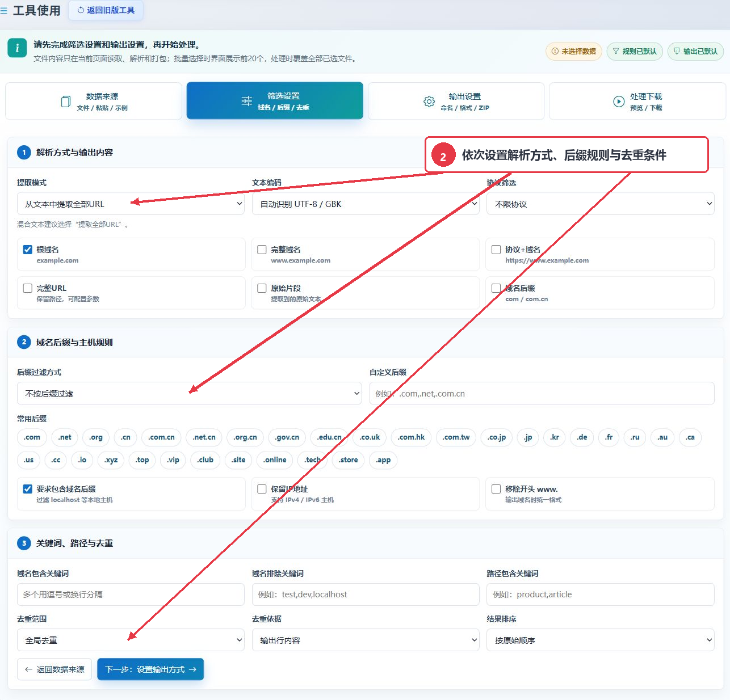Image resolution: width=730 pixels, height=700 pixels.
Task: Check the 域名后缀 output checkbox
Action: 496,288
